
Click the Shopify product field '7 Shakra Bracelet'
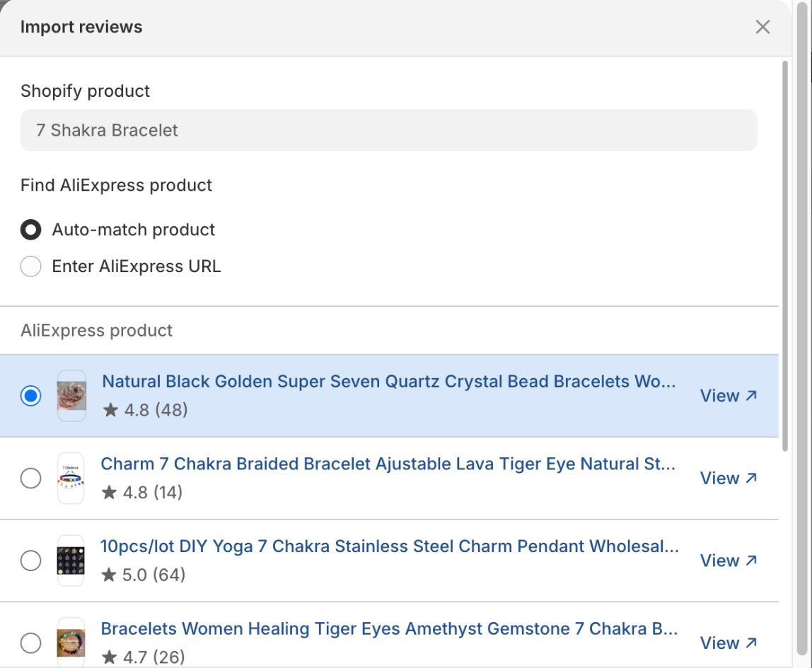389,130
